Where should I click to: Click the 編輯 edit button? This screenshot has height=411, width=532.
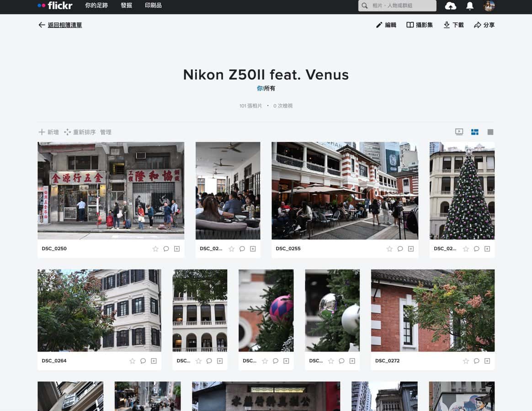point(386,25)
